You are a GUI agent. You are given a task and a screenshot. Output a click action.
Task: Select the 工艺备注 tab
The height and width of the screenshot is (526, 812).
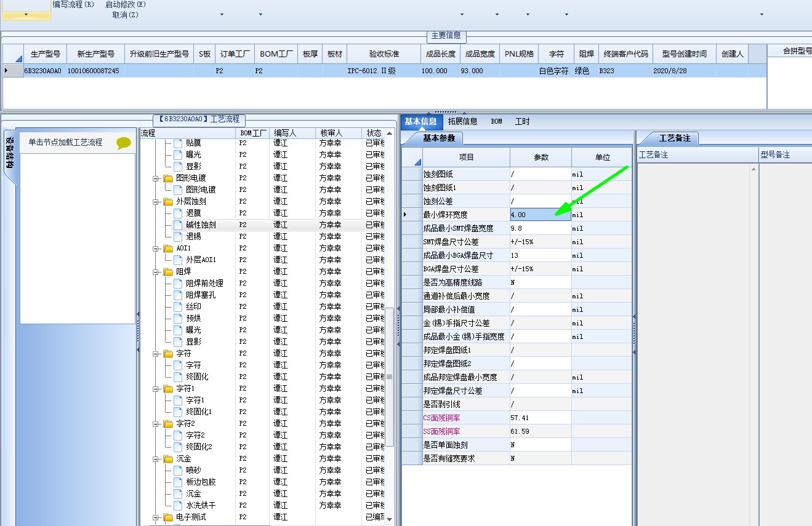pos(675,138)
